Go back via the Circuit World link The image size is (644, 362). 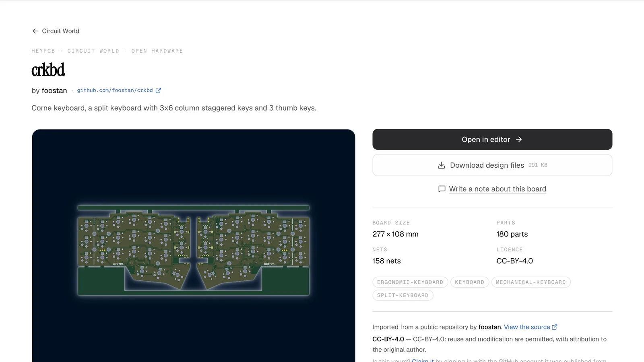(56, 31)
